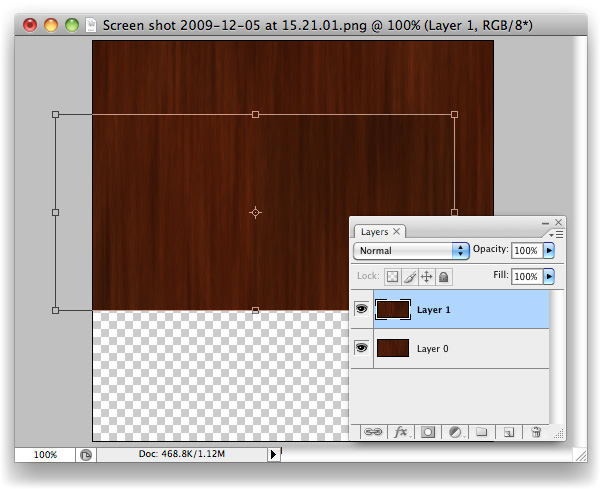Toggle lock image pixels brush icon
The width and height of the screenshot is (600, 489).
click(410, 277)
